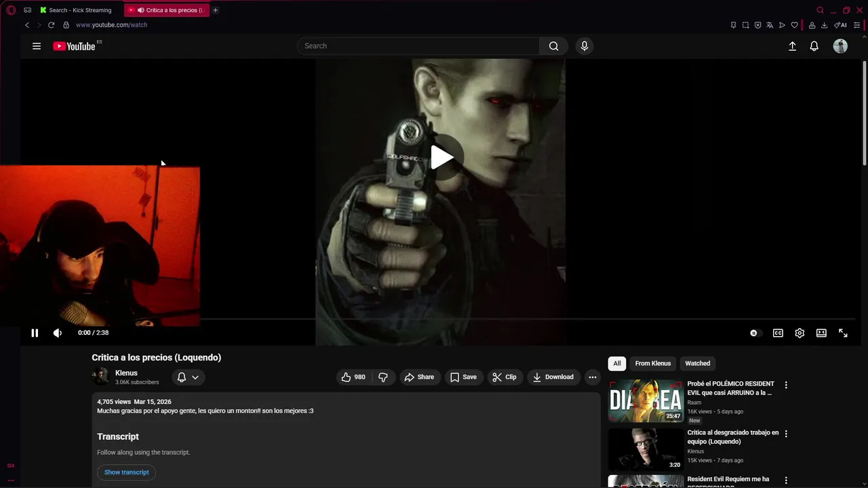Screen dimensions: 868x488
Task: Open options for Raam RESIDENT EVIL video
Action: [786, 385]
